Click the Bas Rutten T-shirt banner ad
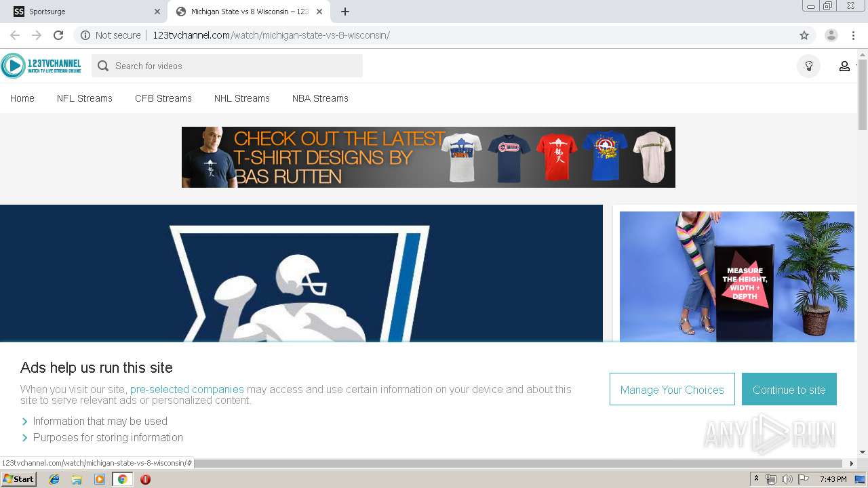 (429, 157)
